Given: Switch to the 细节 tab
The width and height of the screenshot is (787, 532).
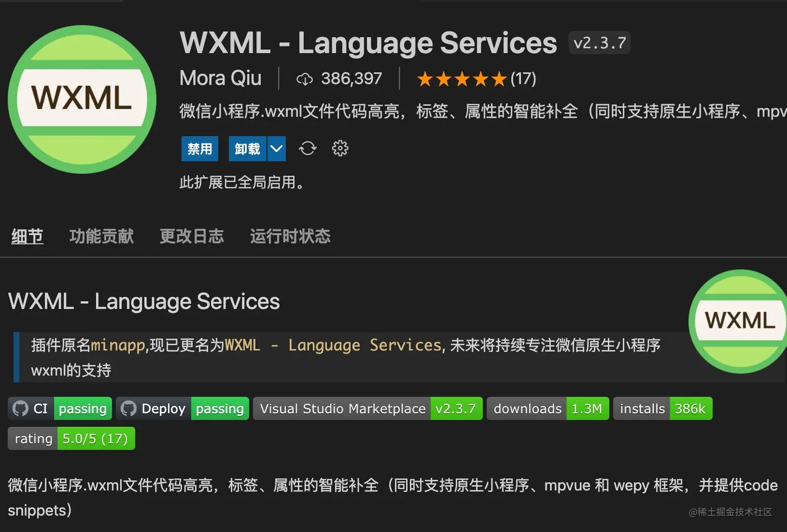Looking at the screenshot, I should pyautogui.click(x=27, y=236).
